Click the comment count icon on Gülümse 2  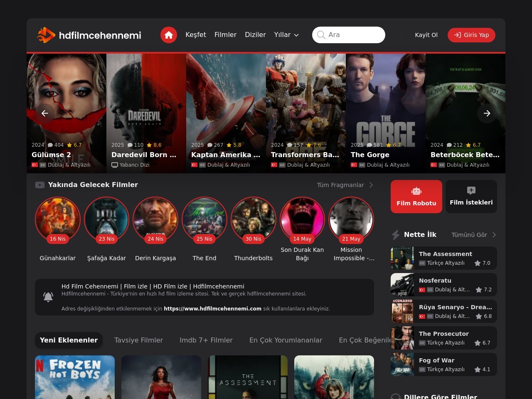(50, 145)
